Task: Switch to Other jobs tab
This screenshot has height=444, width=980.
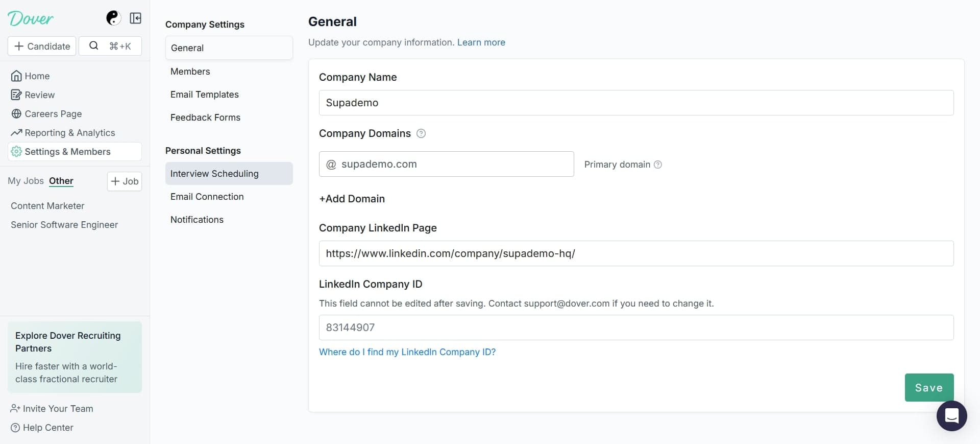Action: tap(61, 181)
